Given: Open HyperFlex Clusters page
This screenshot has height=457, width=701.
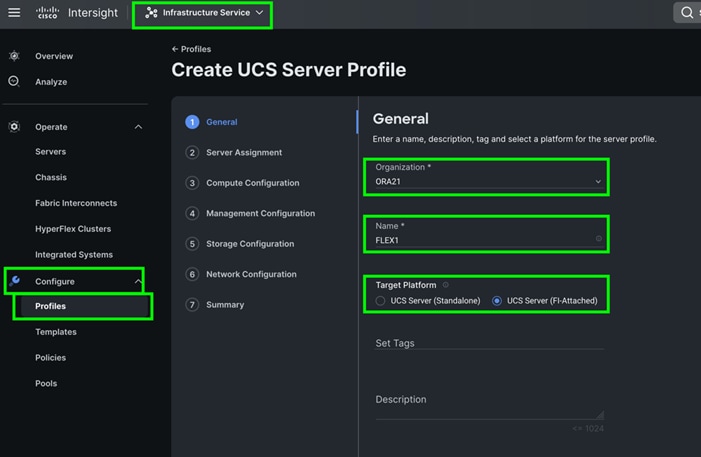Looking at the screenshot, I should click(73, 228).
